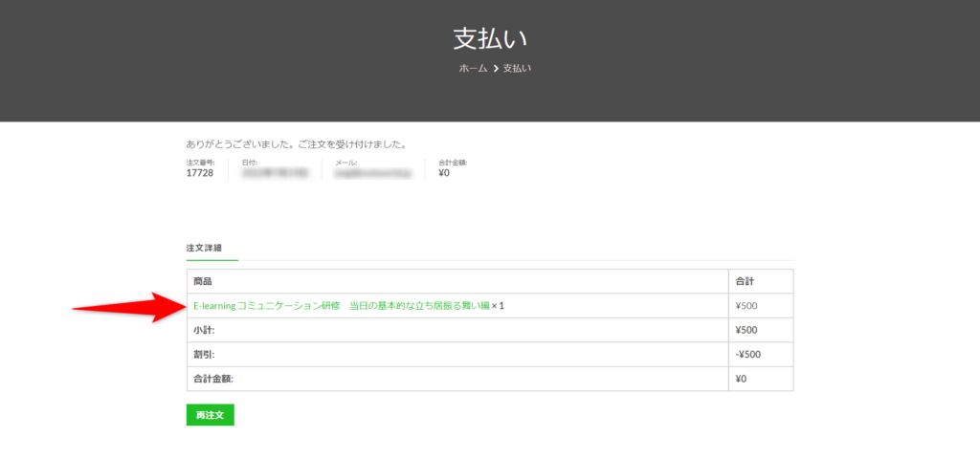This screenshot has width=980, height=459.
Task: Click the order number 17728
Action: (200, 174)
